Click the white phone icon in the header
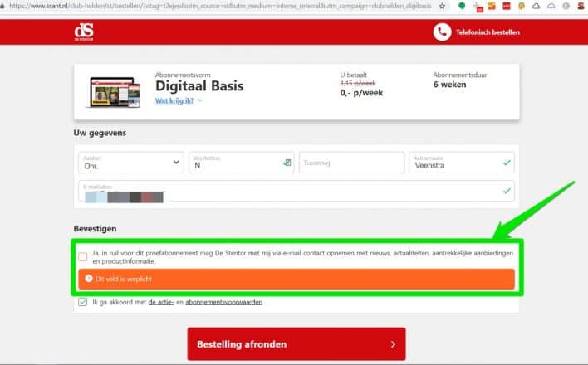Viewport: 588px width, 365px height. (442, 32)
